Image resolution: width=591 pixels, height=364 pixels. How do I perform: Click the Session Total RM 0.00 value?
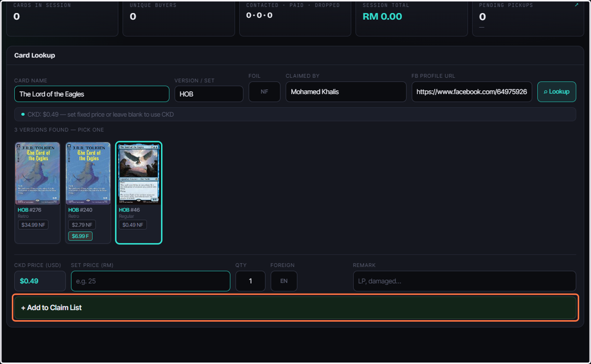pyautogui.click(x=382, y=16)
